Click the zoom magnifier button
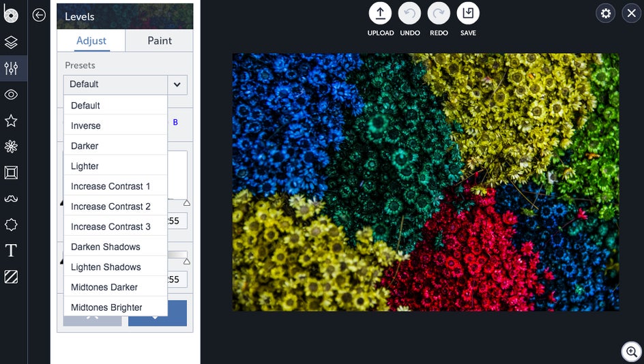The image size is (644, 364). click(x=632, y=352)
